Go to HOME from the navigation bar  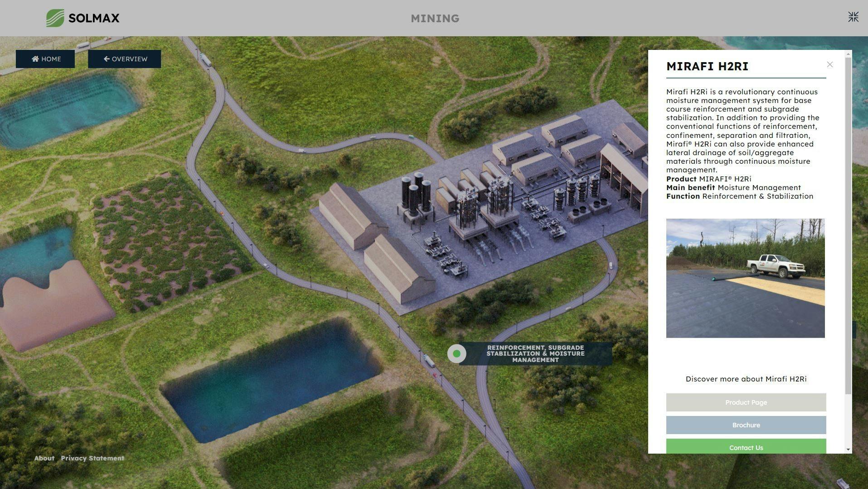pos(45,59)
